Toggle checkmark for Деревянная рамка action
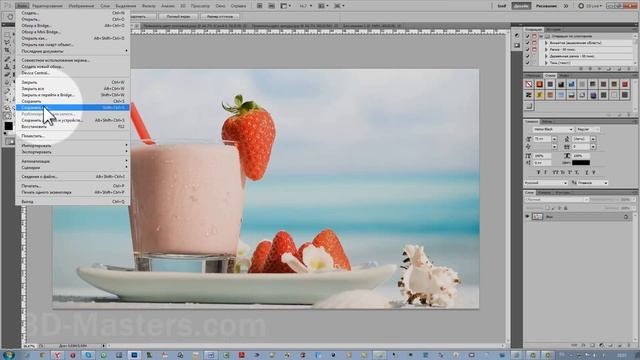The width and height of the screenshot is (640, 360). pos(527,56)
